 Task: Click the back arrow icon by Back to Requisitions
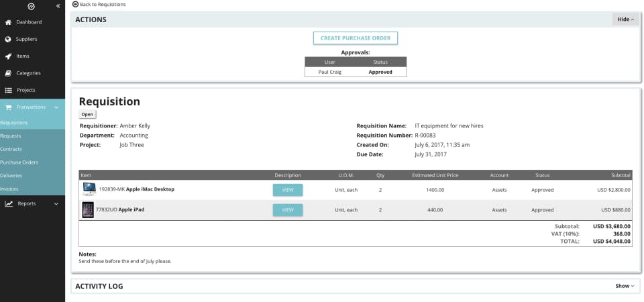(x=75, y=4)
